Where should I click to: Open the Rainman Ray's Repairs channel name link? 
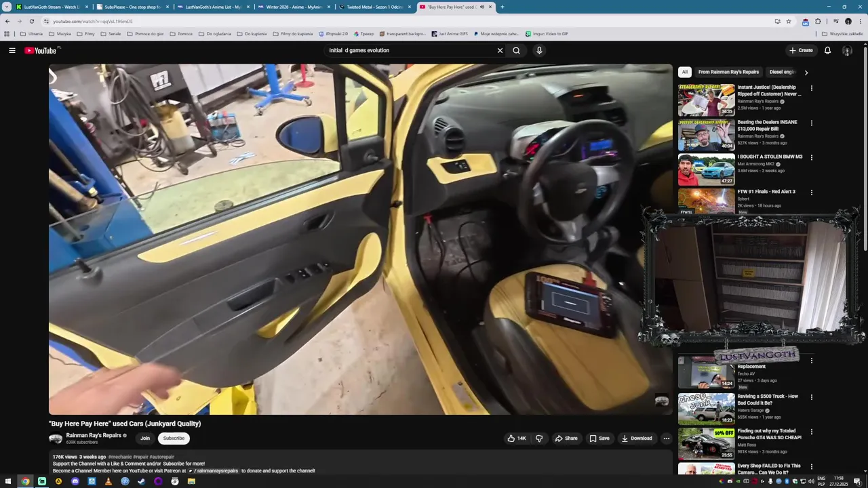tap(94, 436)
